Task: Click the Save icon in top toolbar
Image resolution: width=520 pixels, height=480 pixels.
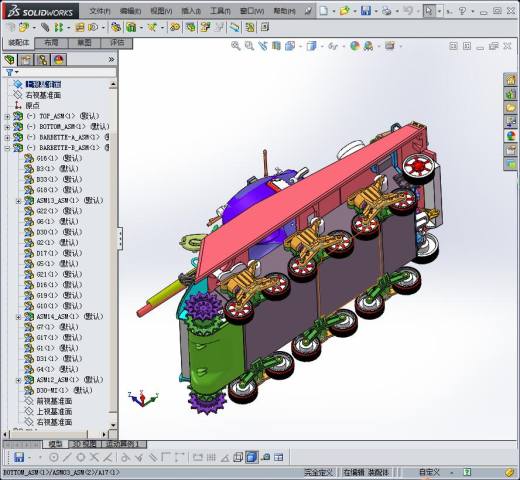Action: coord(366,11)
